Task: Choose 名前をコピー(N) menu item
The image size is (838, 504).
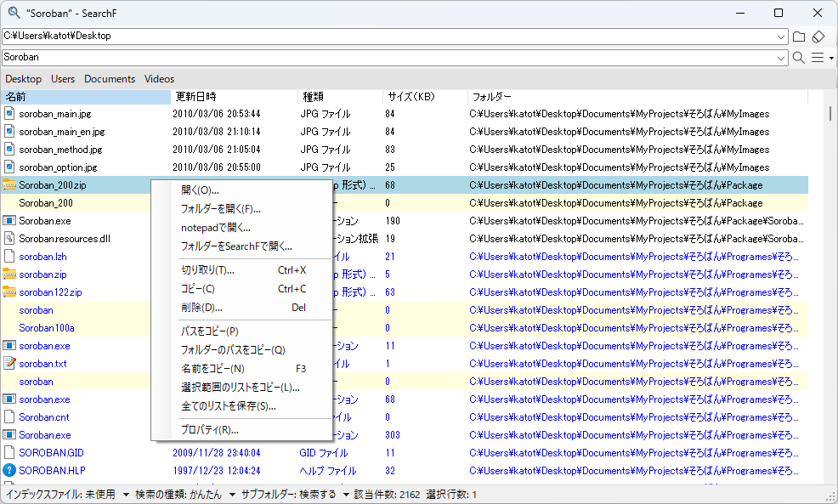Action: tap(241, 369)
